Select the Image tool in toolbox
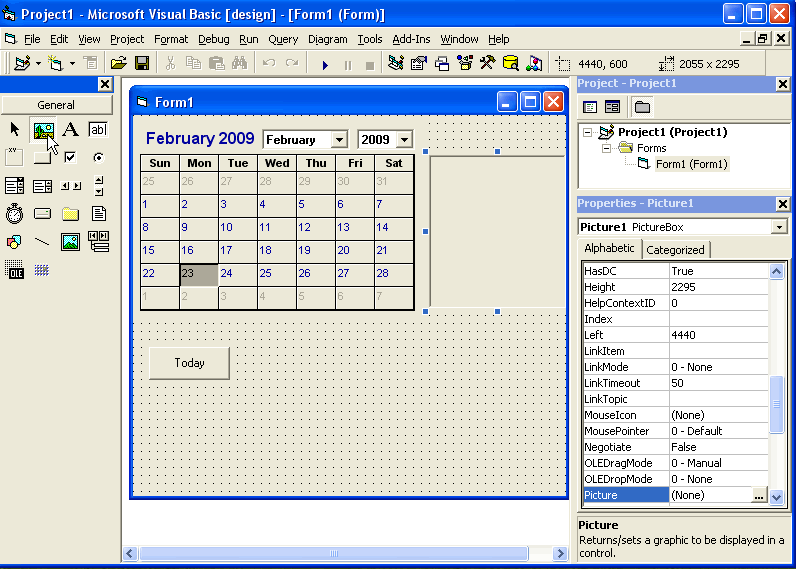The height and width of the screenshot is (569, 796). 71,242
